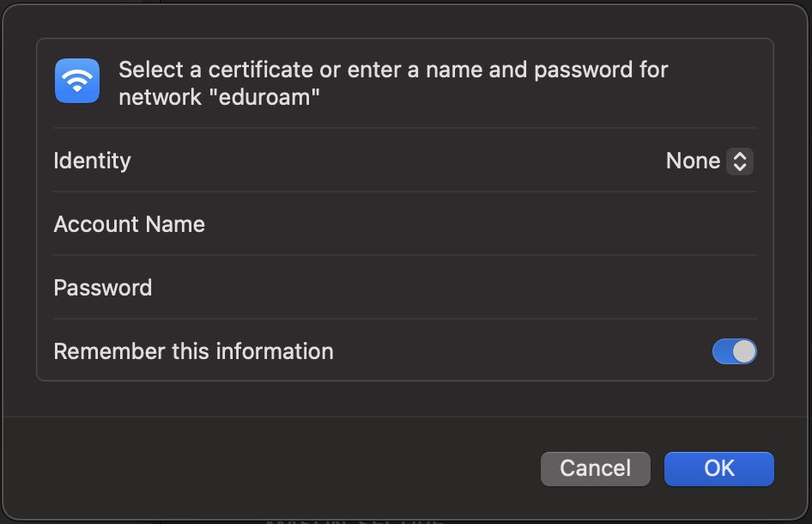Expand the Identity row popup menu
Image resolution: width=812 pixels, height=524 pixels.
point(708,161)
